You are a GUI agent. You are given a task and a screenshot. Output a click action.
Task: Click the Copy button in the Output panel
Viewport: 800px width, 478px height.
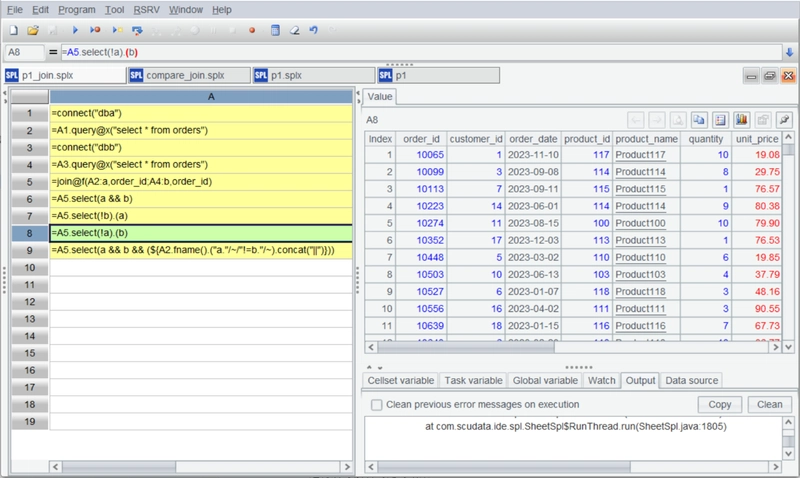coord(719,405)
